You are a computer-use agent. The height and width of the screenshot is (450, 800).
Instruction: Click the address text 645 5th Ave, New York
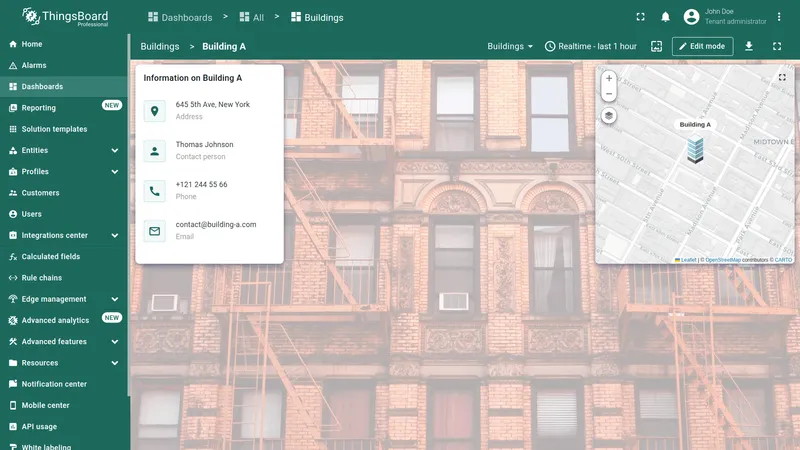tap(213, 105)
